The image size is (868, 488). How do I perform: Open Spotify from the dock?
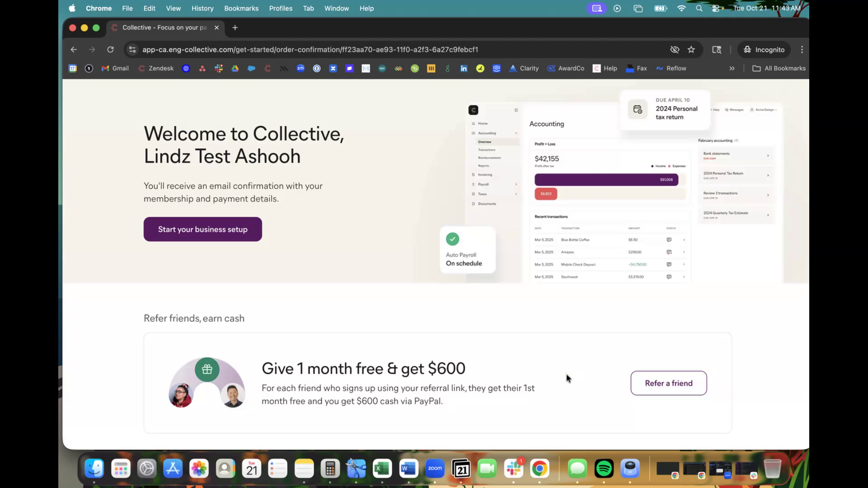(x=604, y=469)
